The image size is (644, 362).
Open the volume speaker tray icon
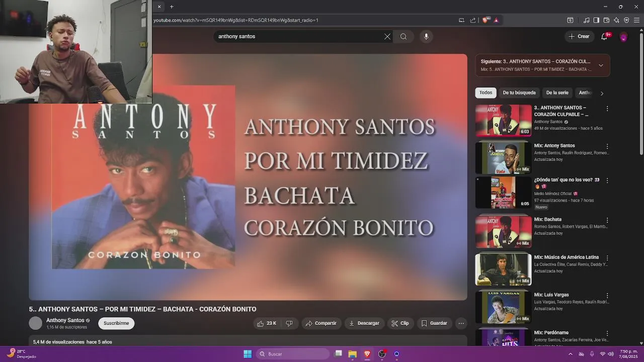pos(611,354)
